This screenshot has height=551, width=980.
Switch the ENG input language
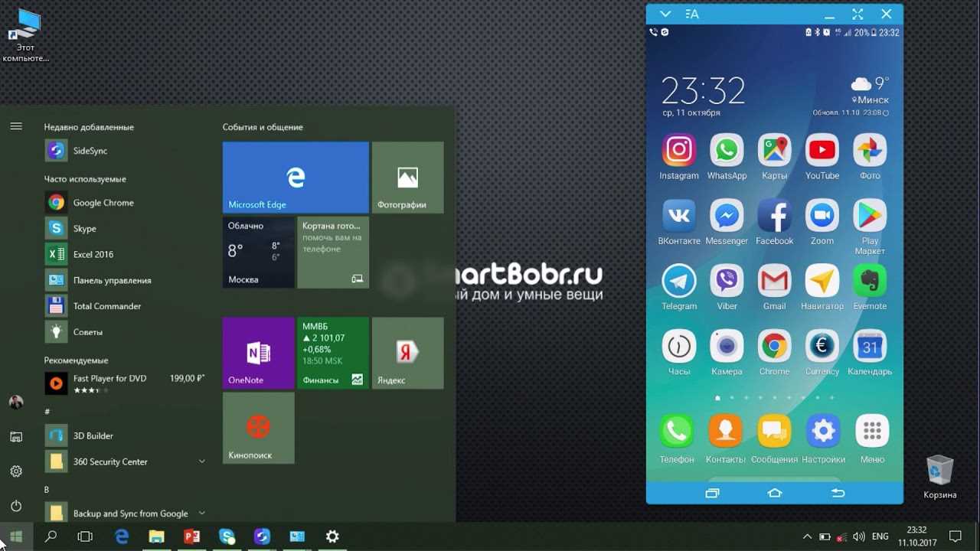pos(880,536)
